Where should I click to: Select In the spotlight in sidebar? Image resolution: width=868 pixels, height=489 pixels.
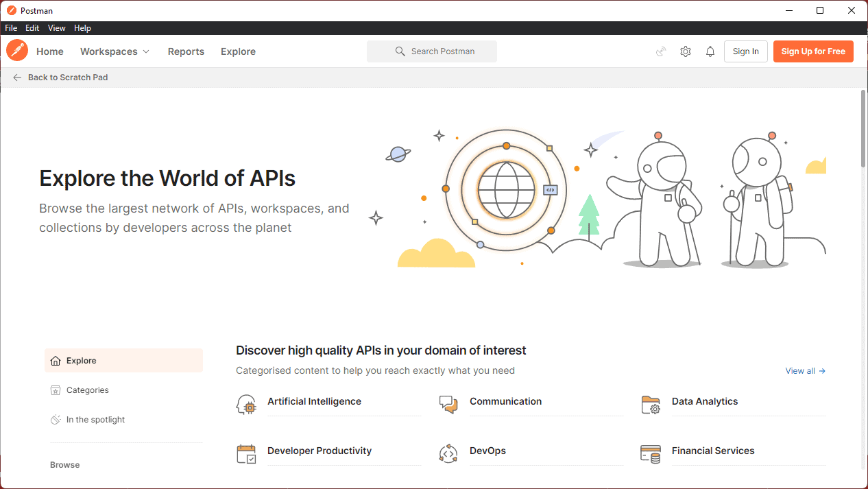pyautogui.click(x=123, y=420)
